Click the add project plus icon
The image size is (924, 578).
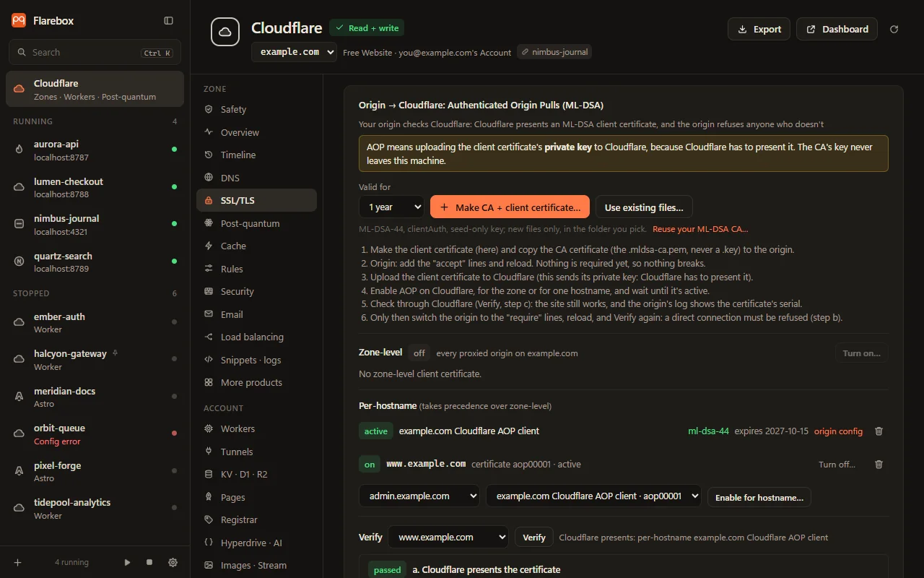18,562
